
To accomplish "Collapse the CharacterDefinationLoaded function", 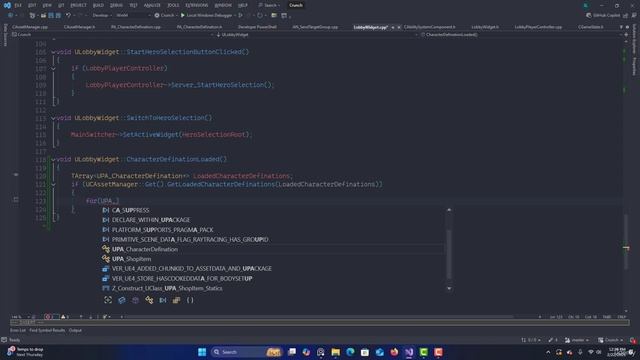I will [x=53, y=160].
